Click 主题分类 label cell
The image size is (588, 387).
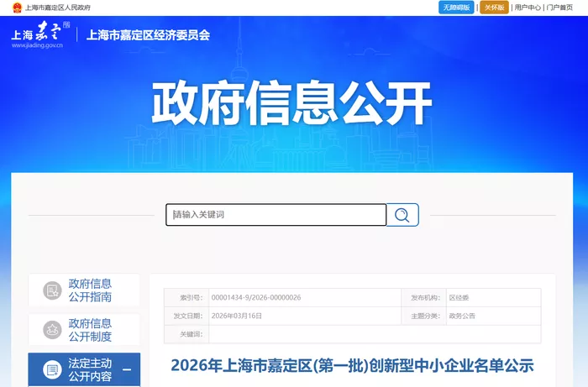pos(424,316)
